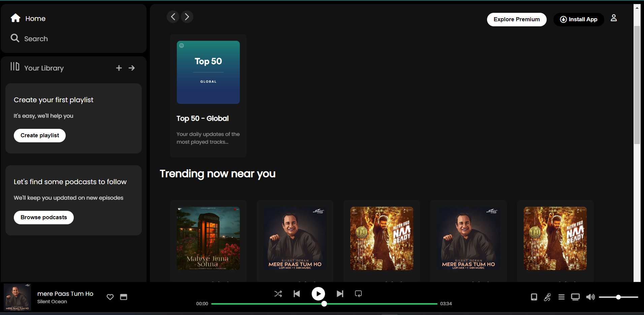Navigate forward with the right chevron
Viewport: 644px width, 315px height.
(x=187, y=16)
